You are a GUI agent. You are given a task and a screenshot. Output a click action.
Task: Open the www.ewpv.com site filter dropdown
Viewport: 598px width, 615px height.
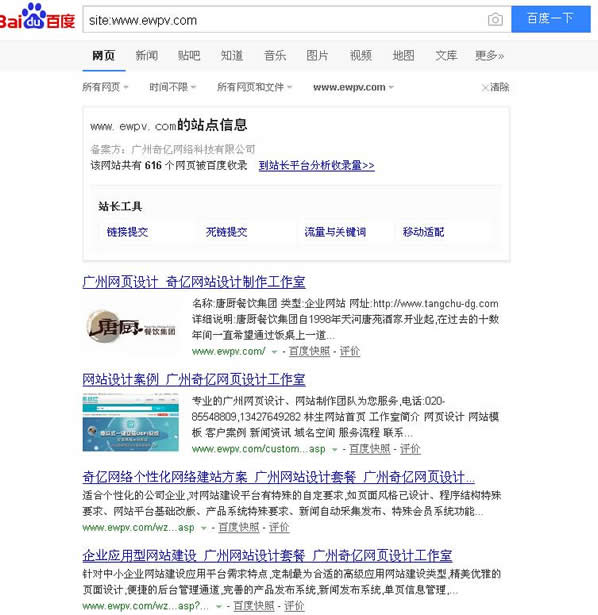(353, 87)
